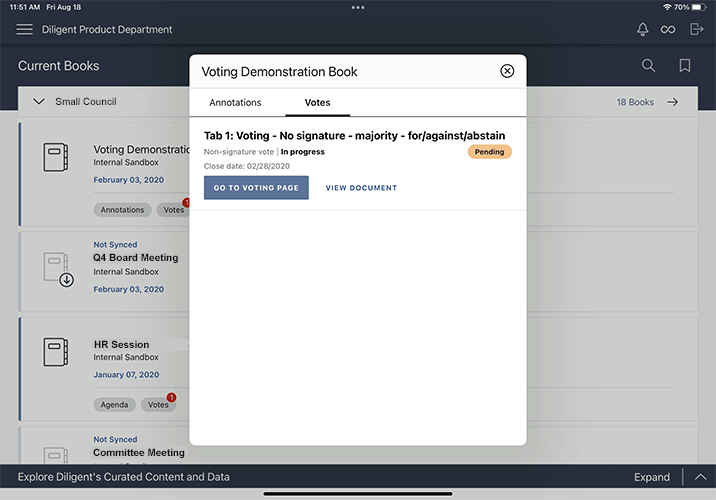The height and width of the screenshot is (500, 716).
Task: Click the Expand label in bottom bar
Action: 651,477
